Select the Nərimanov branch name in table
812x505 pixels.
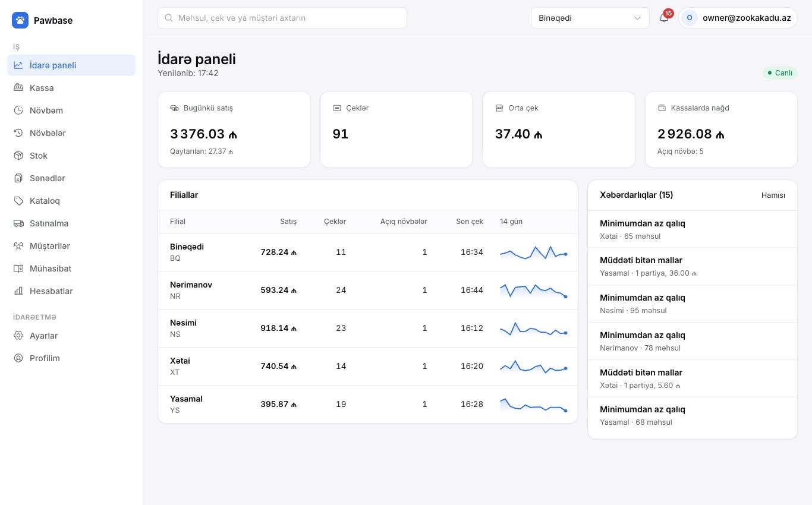[x=191, y=285]
